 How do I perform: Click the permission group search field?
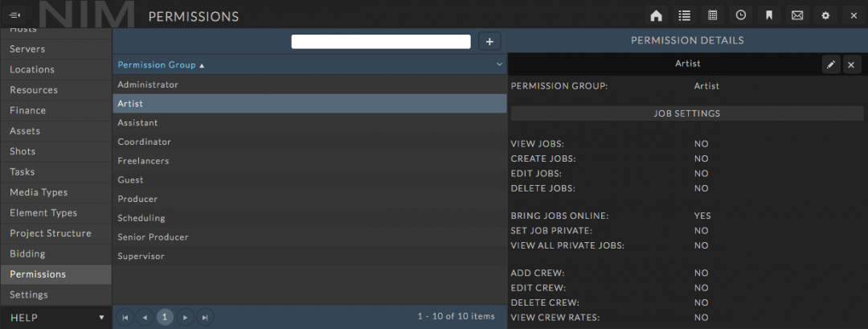tap(380, 42)
